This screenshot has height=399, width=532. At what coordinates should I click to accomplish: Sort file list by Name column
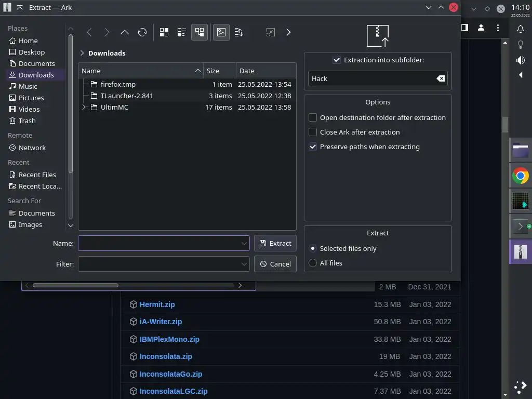(x=141, y=71)
